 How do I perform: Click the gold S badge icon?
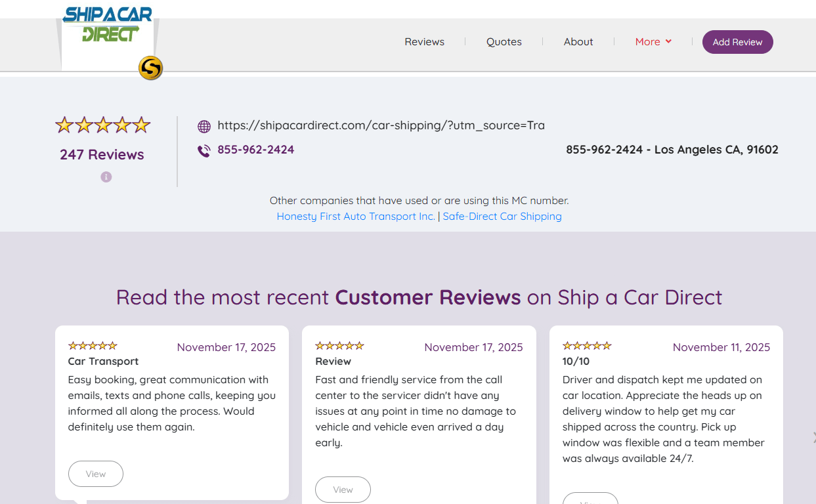click(x=150, y=68)
